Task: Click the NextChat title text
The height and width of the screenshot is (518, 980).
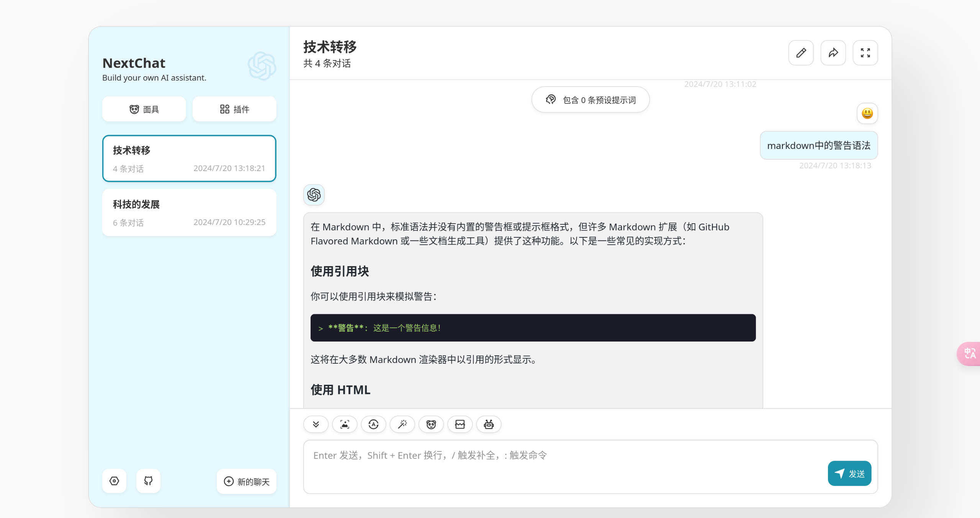Action: pyautogui.click(x=134, y=63)
